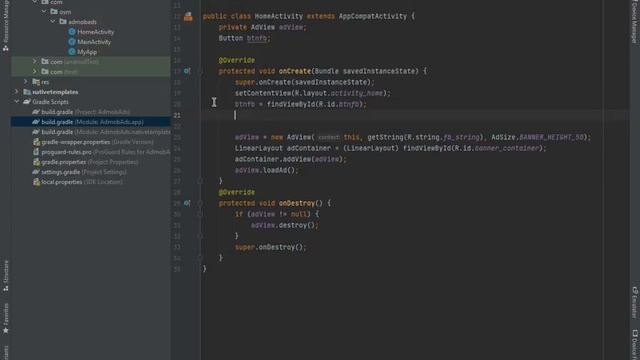Collapse the osm package folder
Screen dimensions: 640x360
(x=44, y=12)
